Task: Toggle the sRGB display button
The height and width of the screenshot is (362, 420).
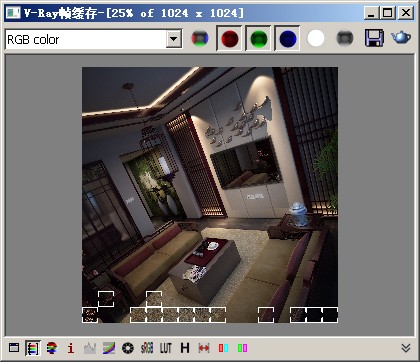Action: pyautogui.click(x=147, y=348)
